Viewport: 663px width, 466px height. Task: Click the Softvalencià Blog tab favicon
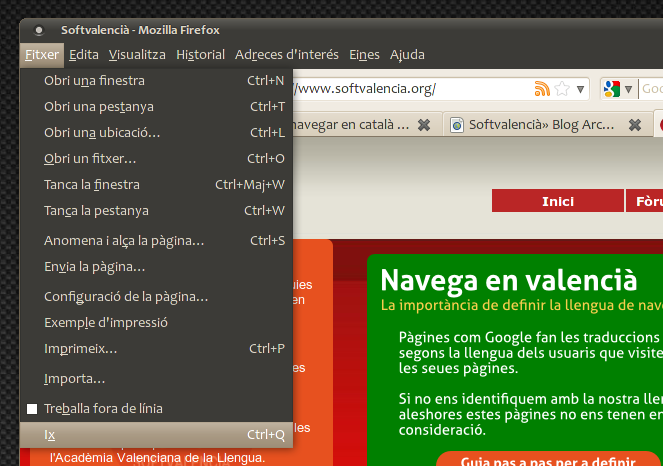pyautogui.click(x=457, y=125)
